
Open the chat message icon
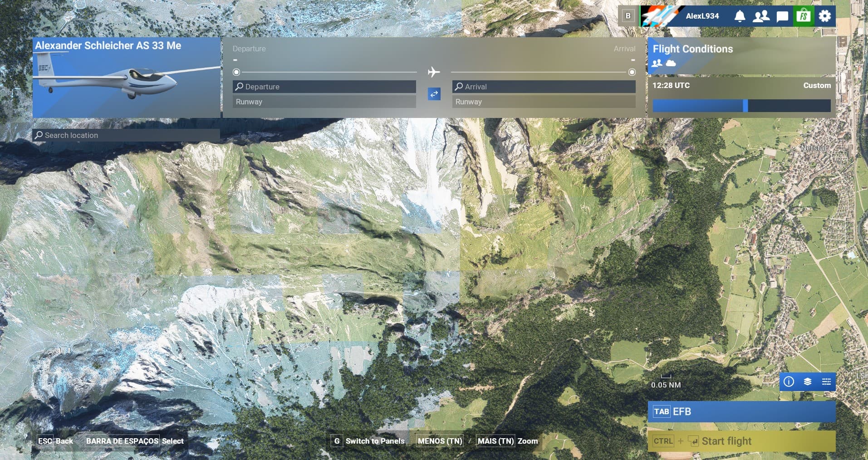coord(782,16)
